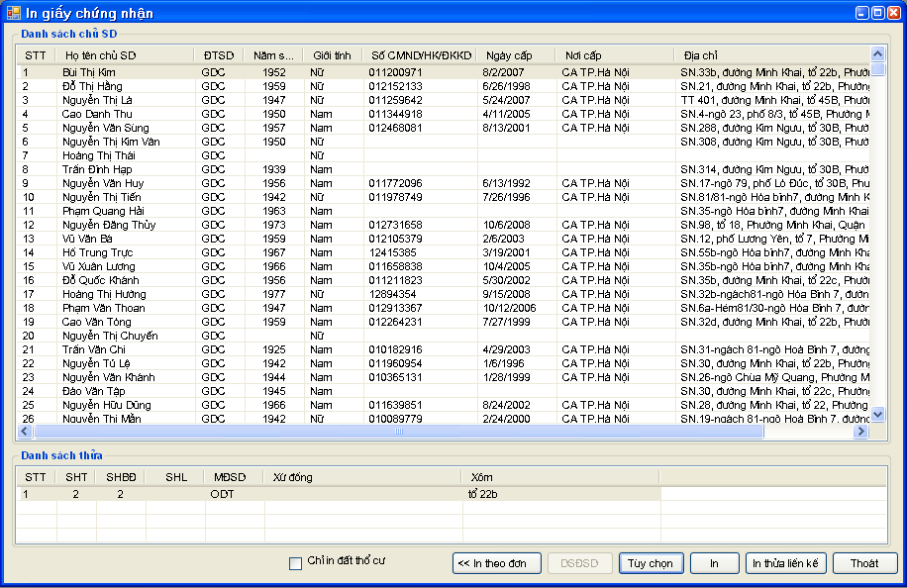This screenshot has height=588, width=907.
Task: Click the scroll-up arrow of owner list
Action: coord(876,55)
